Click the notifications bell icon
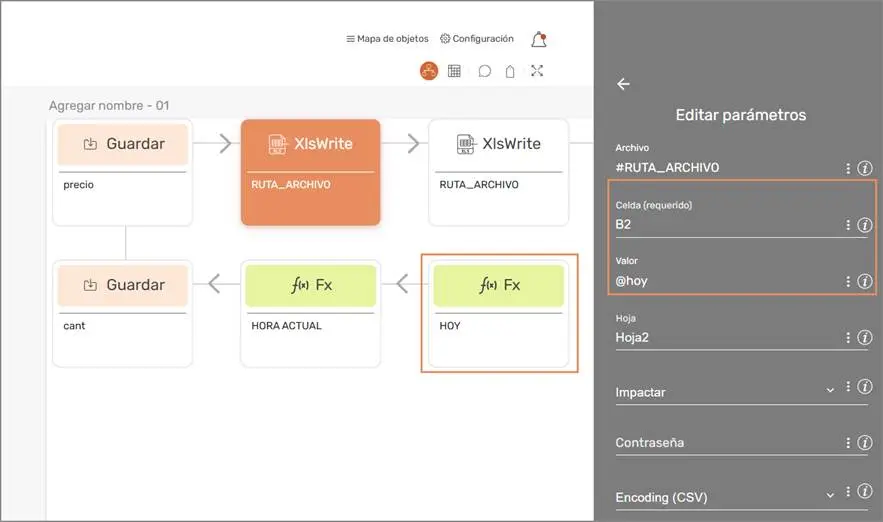The width and height of the screenshot is (883, 522). tap(539, 40)
